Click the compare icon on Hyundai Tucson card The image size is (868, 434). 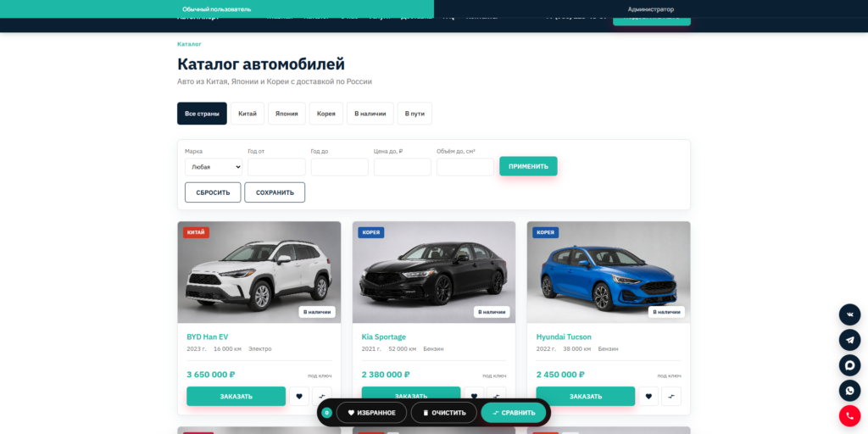tap(671, 397)
